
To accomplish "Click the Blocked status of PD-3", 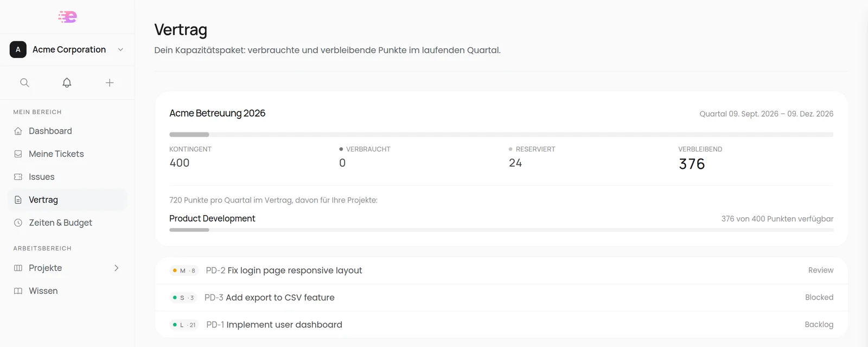I will click(x=819, y=298).
